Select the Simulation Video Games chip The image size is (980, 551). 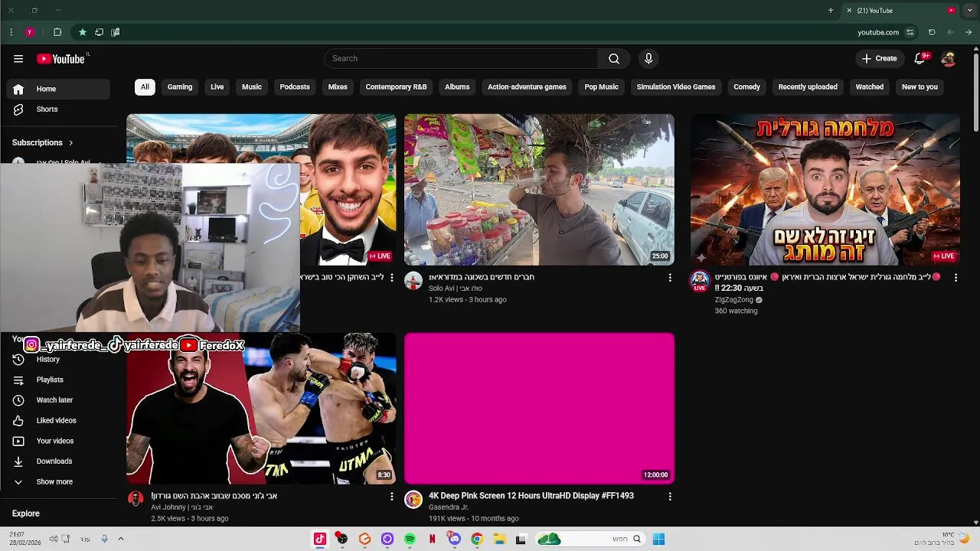676,87
